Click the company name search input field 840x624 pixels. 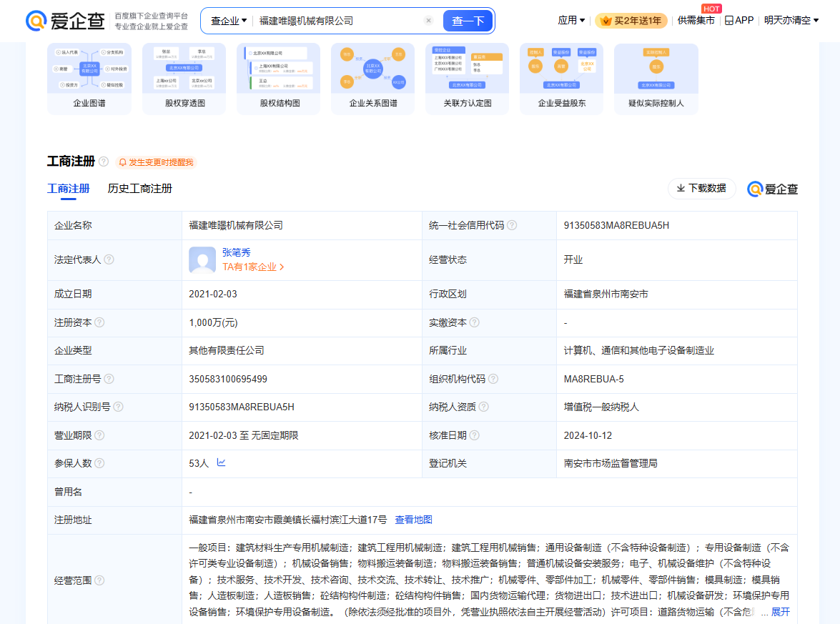point(336,21)
